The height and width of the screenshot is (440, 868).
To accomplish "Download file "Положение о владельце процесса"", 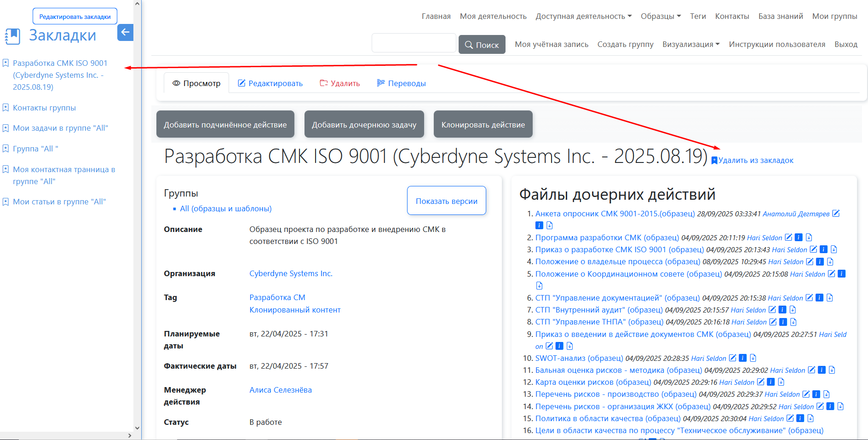I will 830,262.
